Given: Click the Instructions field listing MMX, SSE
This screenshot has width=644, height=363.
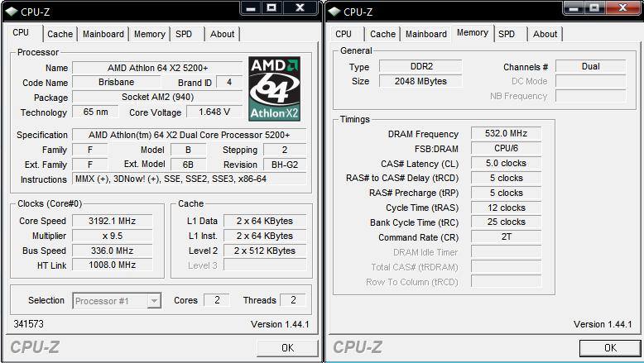Looking at the screenshot, I should click(x=189, y=179).
